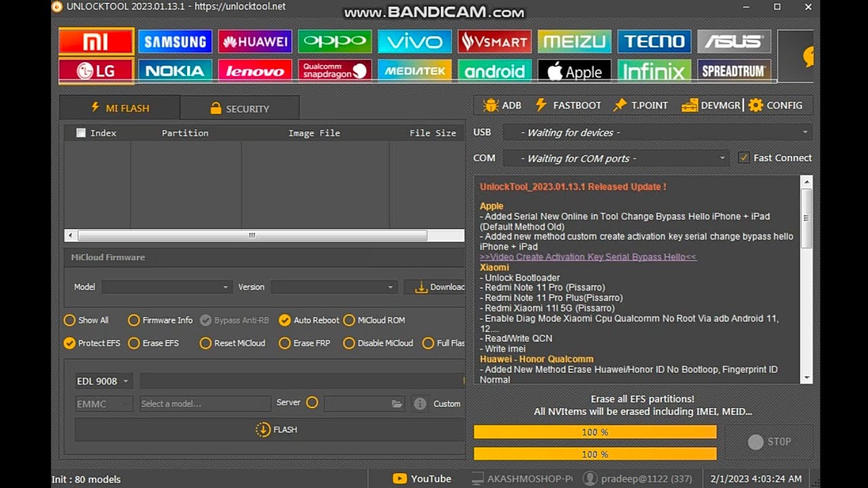Open the ADB tools
Image resolution: width=868 pixels, height=488 pixels.
pos(502,105)
